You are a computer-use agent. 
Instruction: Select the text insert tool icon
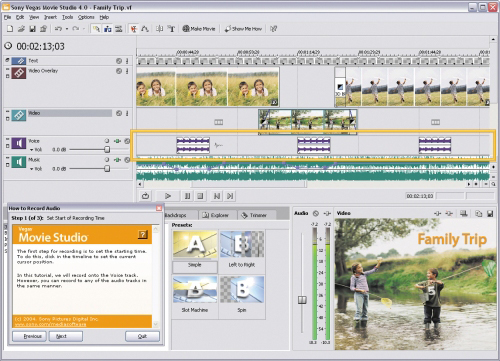[171, 29]
